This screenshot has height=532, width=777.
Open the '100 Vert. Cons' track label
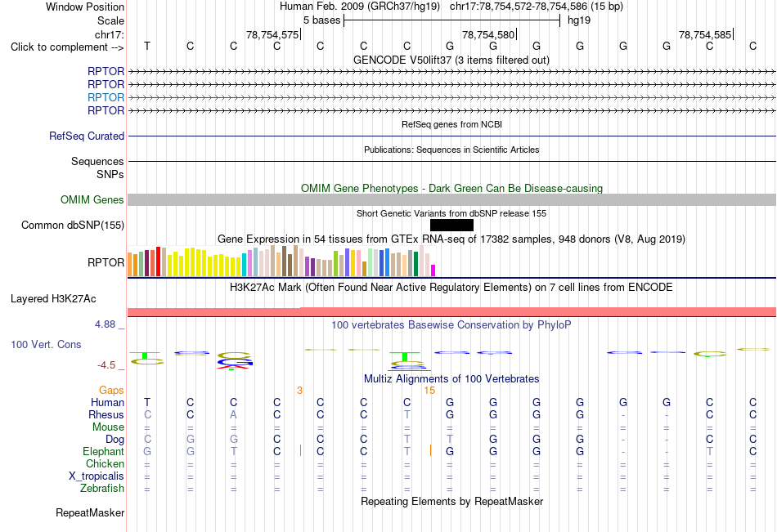tap(46, 345)
